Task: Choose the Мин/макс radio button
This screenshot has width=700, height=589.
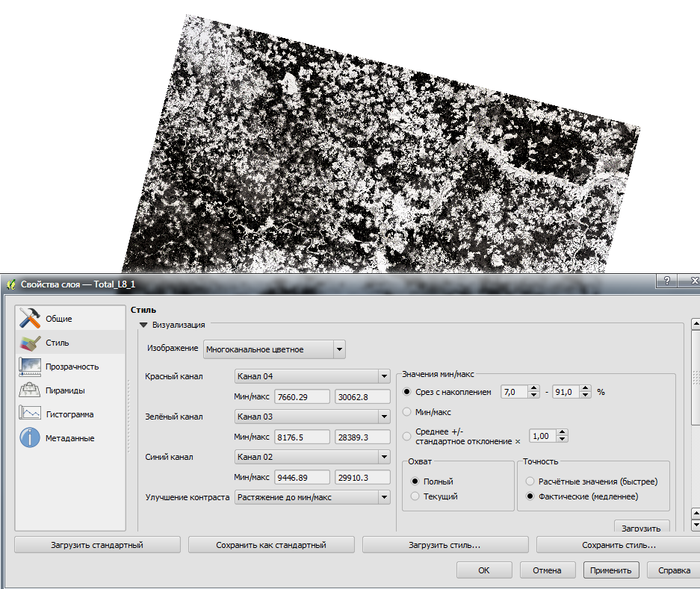Action: coord(407,411)
